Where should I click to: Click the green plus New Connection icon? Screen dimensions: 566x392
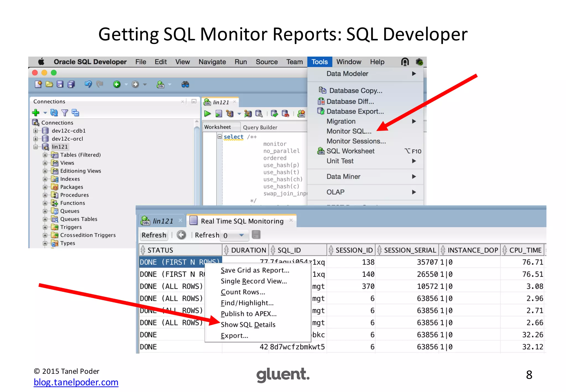point(36,113)
